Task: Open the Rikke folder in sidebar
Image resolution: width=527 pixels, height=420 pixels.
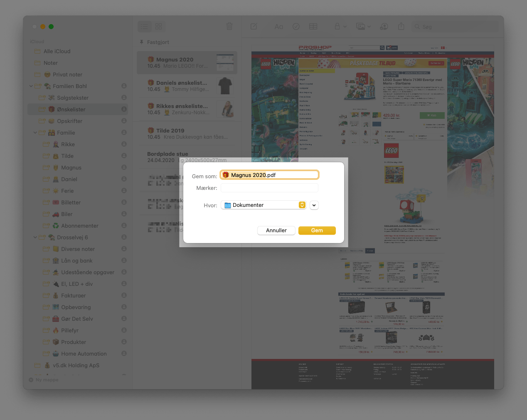Action: pyautogui.click(x=78, y=145)
